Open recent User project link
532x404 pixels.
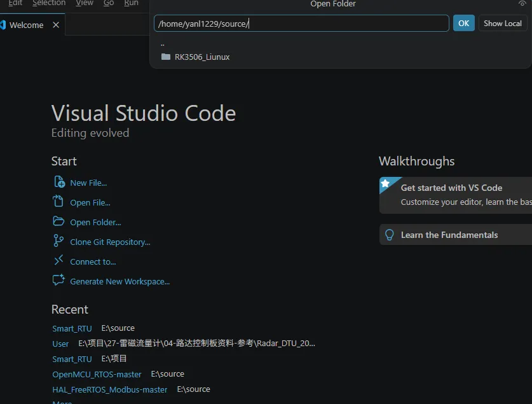[x=60, y=344]
